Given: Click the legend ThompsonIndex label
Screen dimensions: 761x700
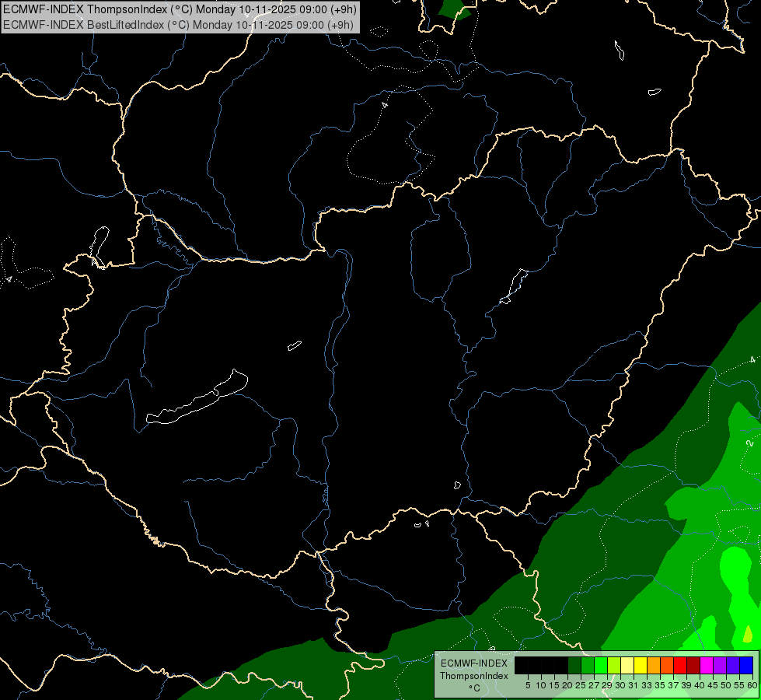Looking at the screenshot, I should tap(474, 676).
